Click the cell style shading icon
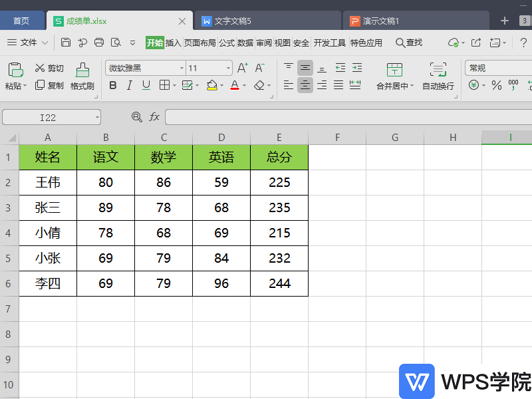The width and height of the screenshot is (532, 399). [x=188, y=85]
